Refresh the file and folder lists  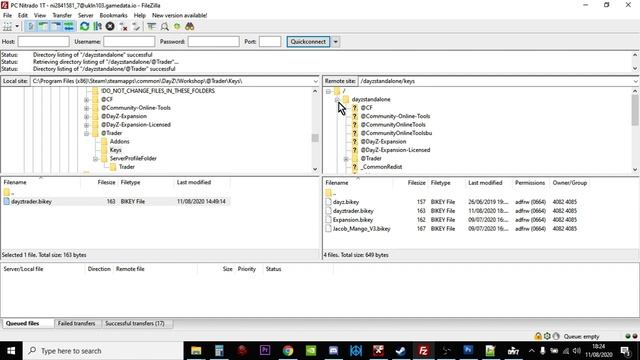(84, 27)
